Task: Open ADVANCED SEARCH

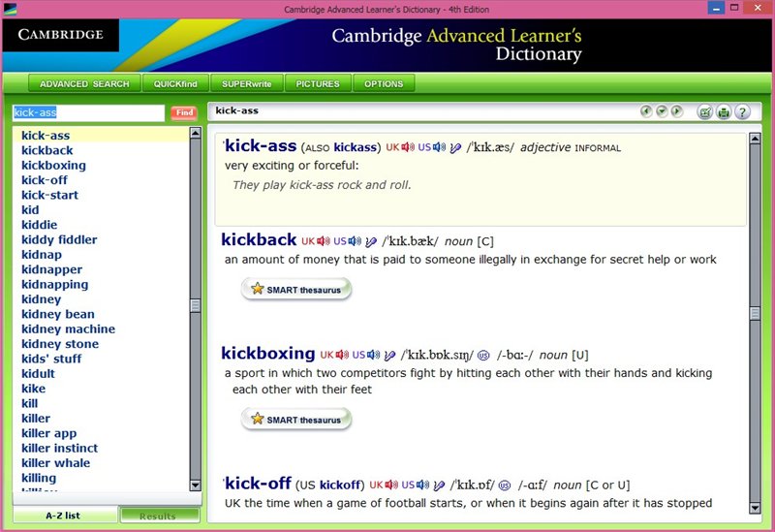Action: (x=84, y=83)
